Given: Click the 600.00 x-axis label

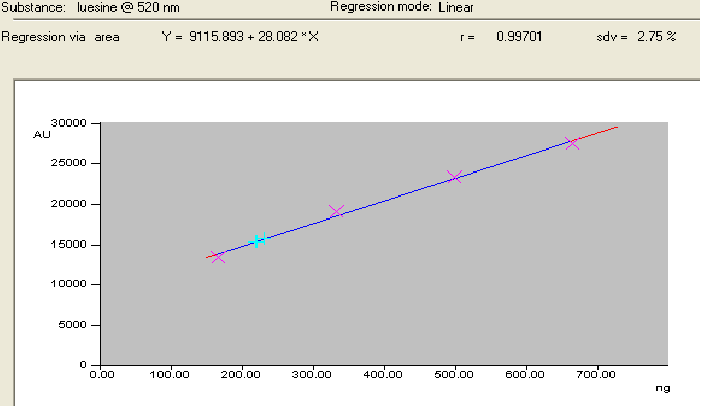Looking at the screenshot, I should coord(525,374).
